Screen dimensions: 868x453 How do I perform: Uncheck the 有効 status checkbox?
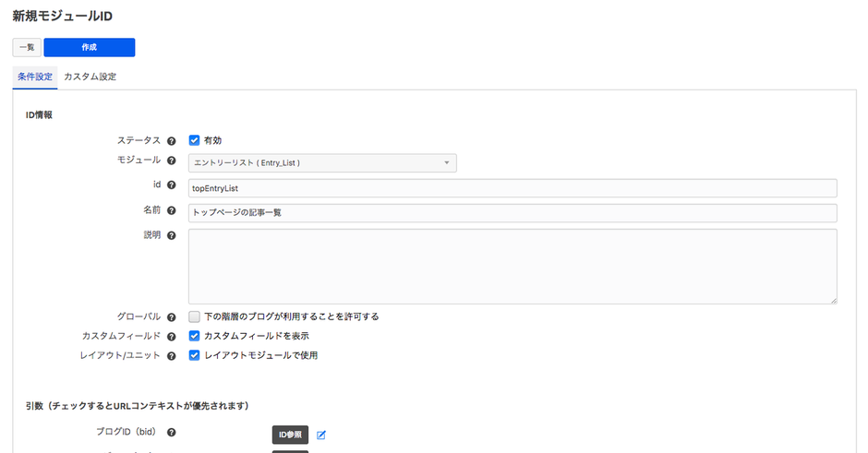pyautogui.click(x=195, y=140)
